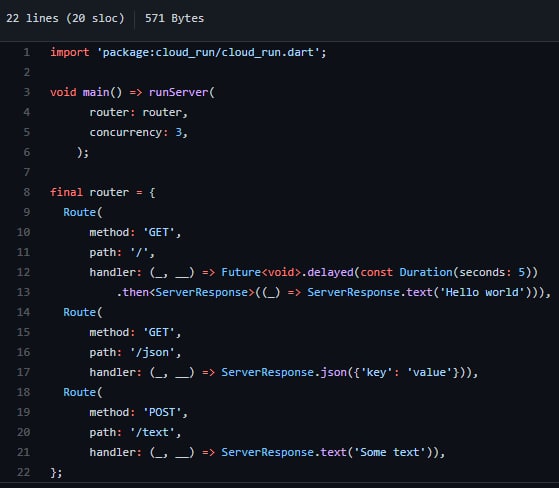Click line number 15 in gutter
559x488 pixels.
[24, 332]
